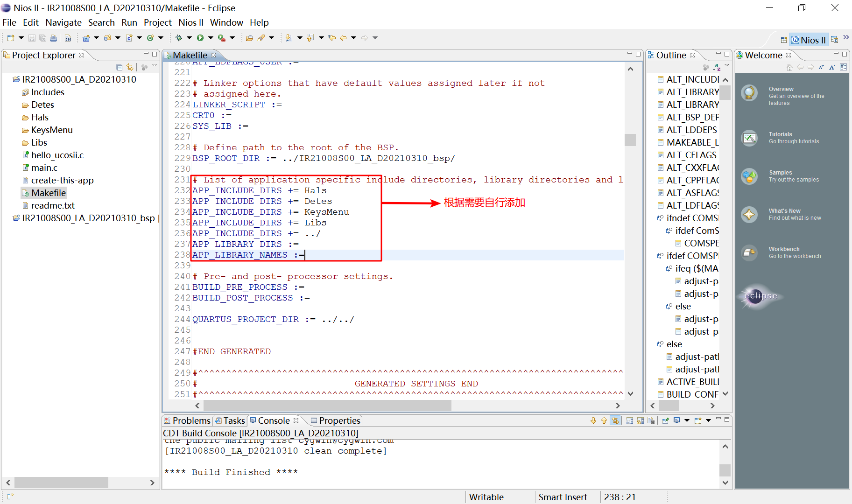Open the Nios II menu

coord(191,22)
